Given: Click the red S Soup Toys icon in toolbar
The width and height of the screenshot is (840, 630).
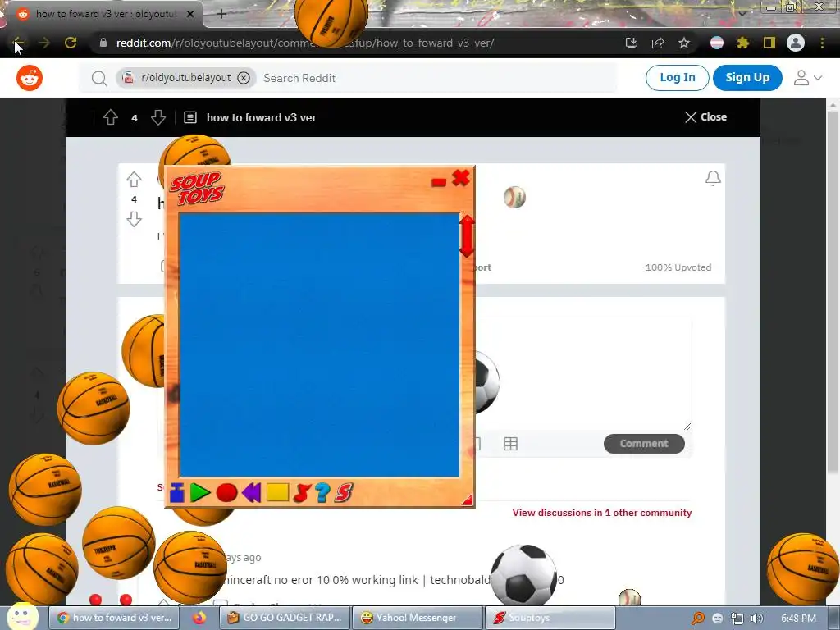Looking at the screenshot, I should click(x=344, y=492).
